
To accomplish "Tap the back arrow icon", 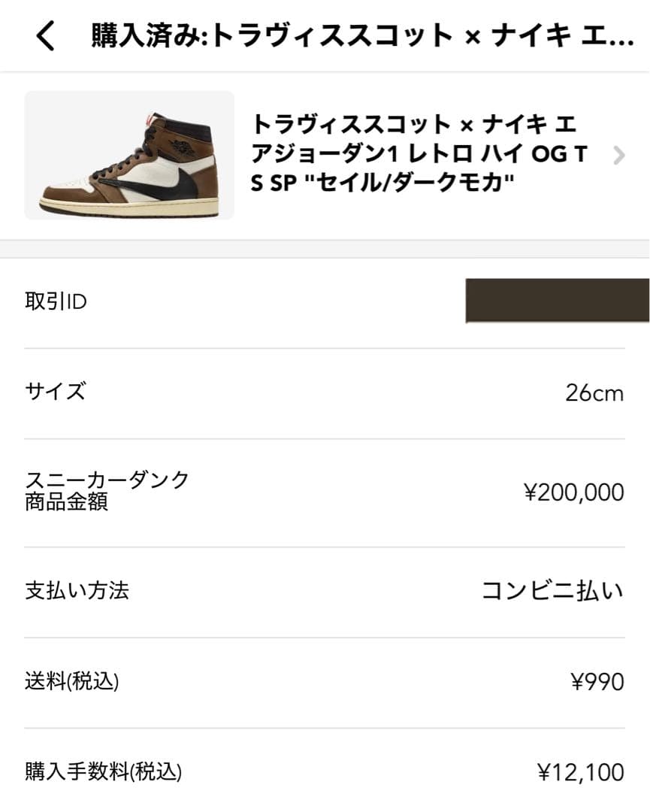I will [46, 36].
